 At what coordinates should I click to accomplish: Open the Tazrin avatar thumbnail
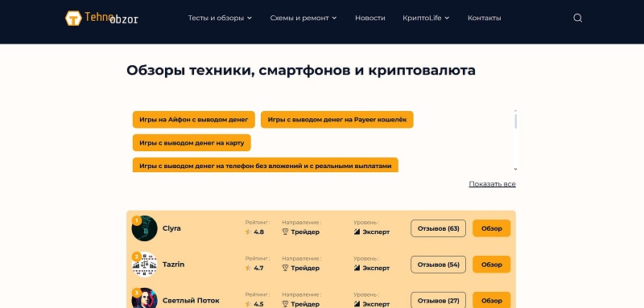(145, 265)
